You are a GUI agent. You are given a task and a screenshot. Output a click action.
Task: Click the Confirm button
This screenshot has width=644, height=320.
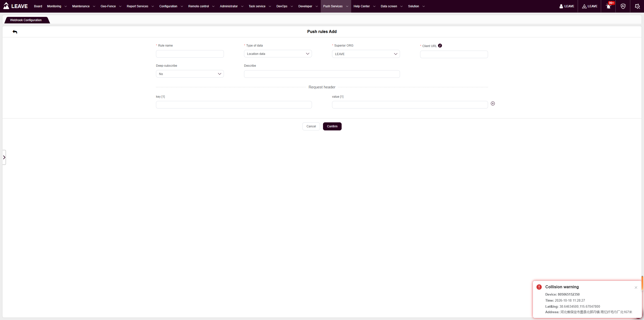[x=332, y=126]
